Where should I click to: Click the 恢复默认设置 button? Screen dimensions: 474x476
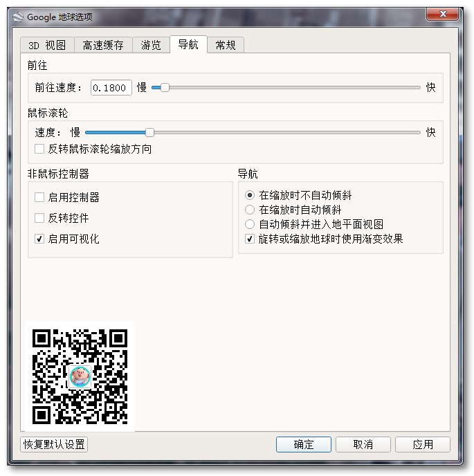[x=55, y=444]
